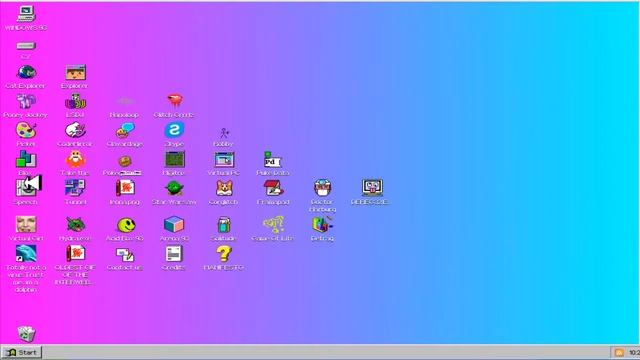Open the MANIFESTO question mark icon
The image size is (640, 360).
tap(224, 253)
